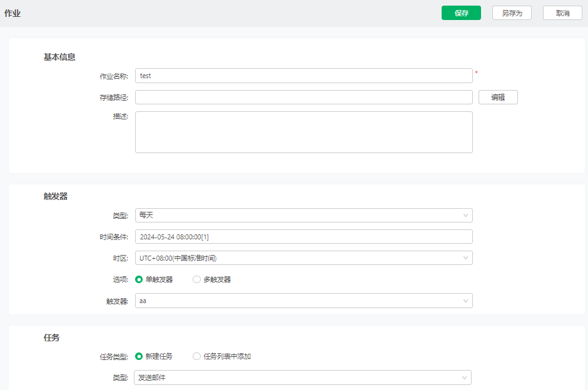Image resolution: width=588 pixels, height=390 pixels.
Task: Click inside the 描述 text area
Action: pos(304,132)
